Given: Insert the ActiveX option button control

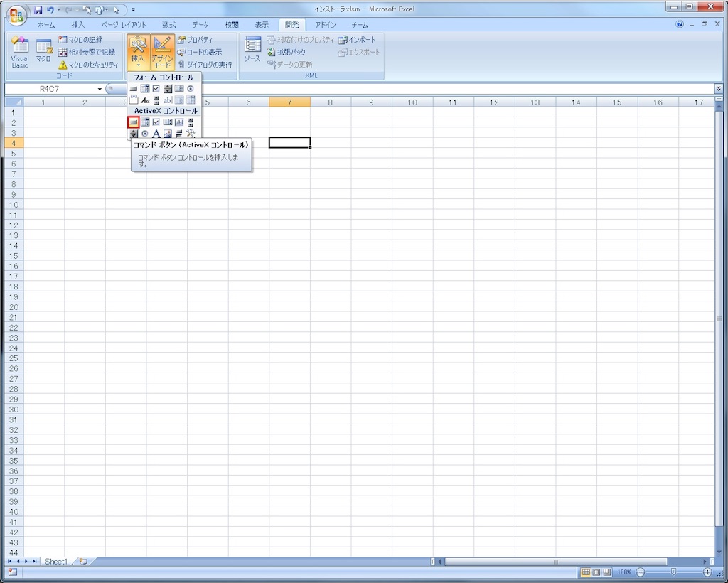Looking at the screenshot, I should click(145, 134).
